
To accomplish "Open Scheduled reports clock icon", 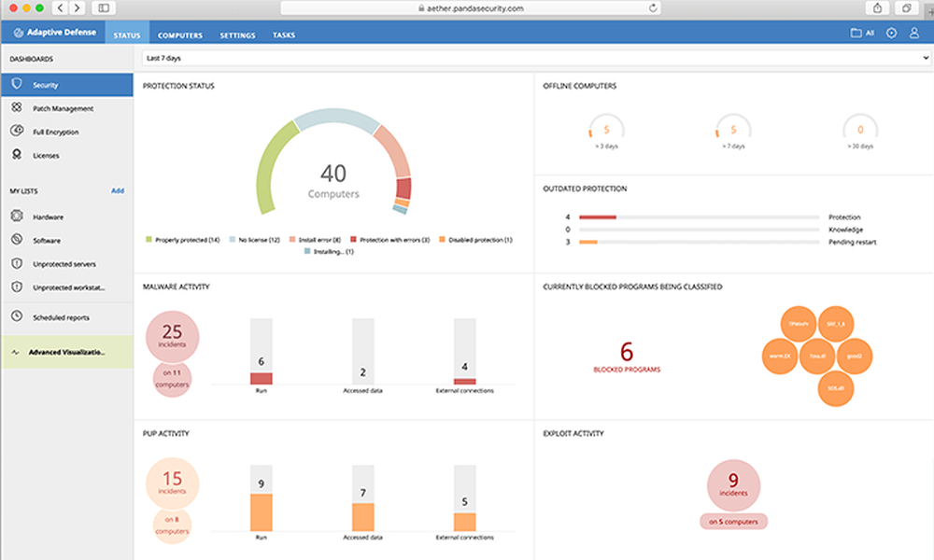I will 17,316.
